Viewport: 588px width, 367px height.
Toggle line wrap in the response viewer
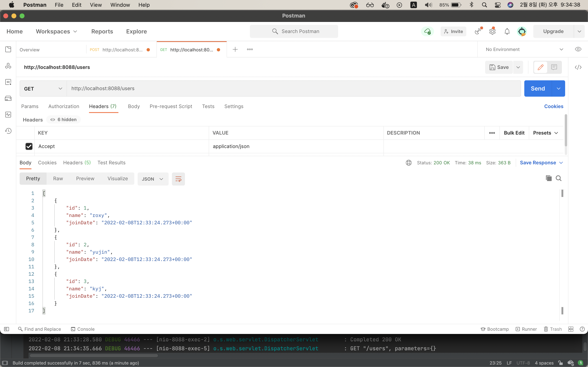point(178,179)
